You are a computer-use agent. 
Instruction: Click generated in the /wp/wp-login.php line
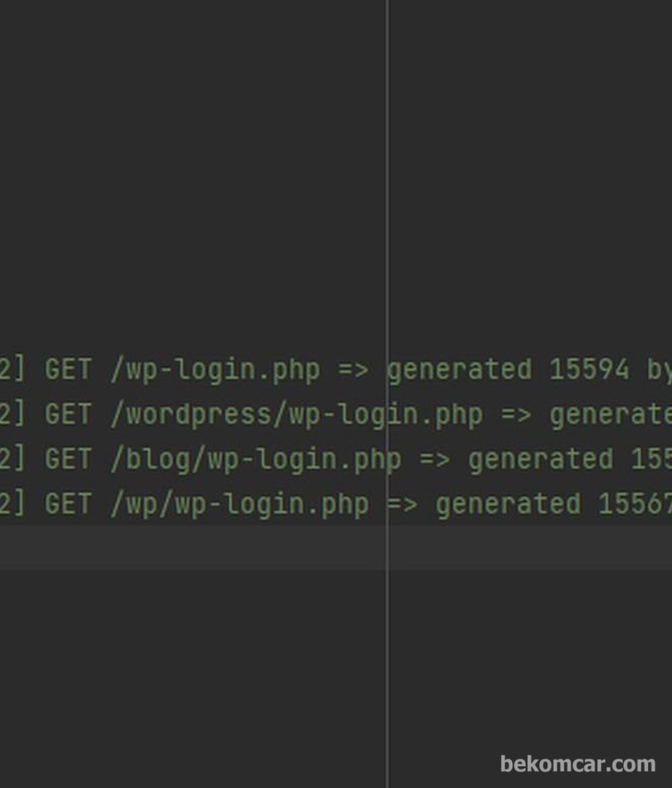click(x=509, y=505)
